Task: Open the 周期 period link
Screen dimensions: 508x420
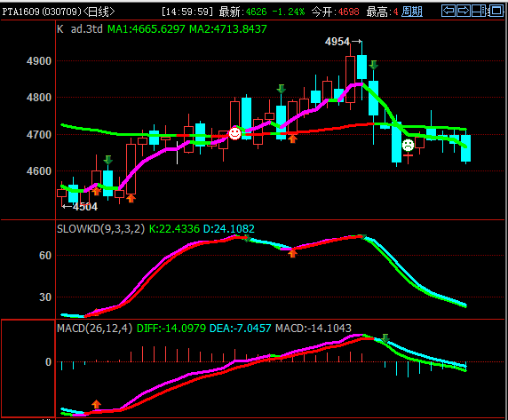Action: 412,12
